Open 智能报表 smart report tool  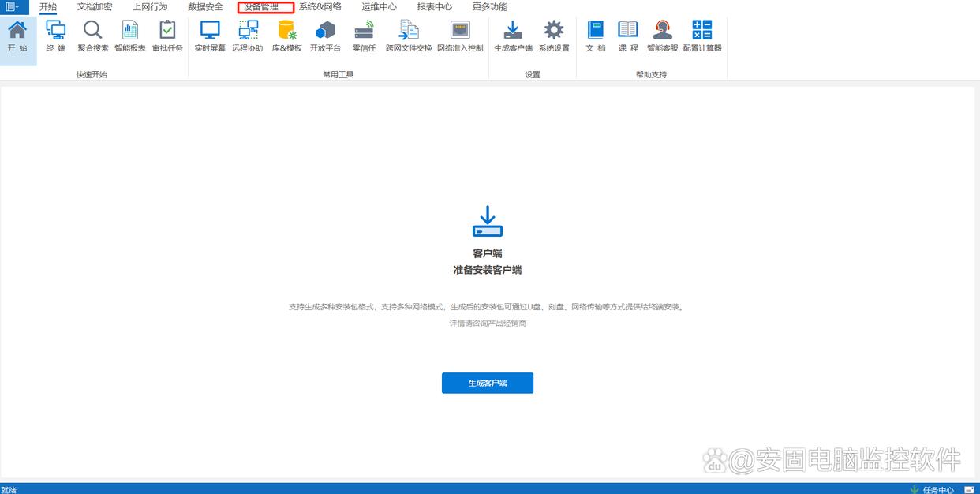[130, 36]
